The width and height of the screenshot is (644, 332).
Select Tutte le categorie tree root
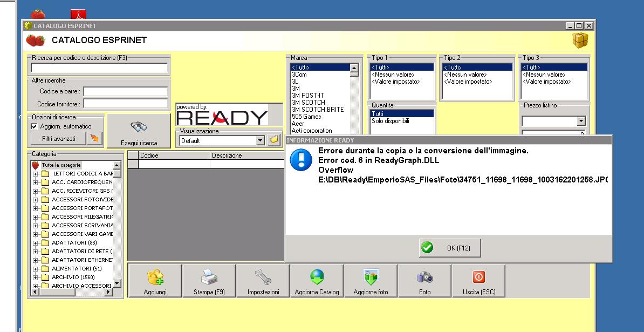61,165
